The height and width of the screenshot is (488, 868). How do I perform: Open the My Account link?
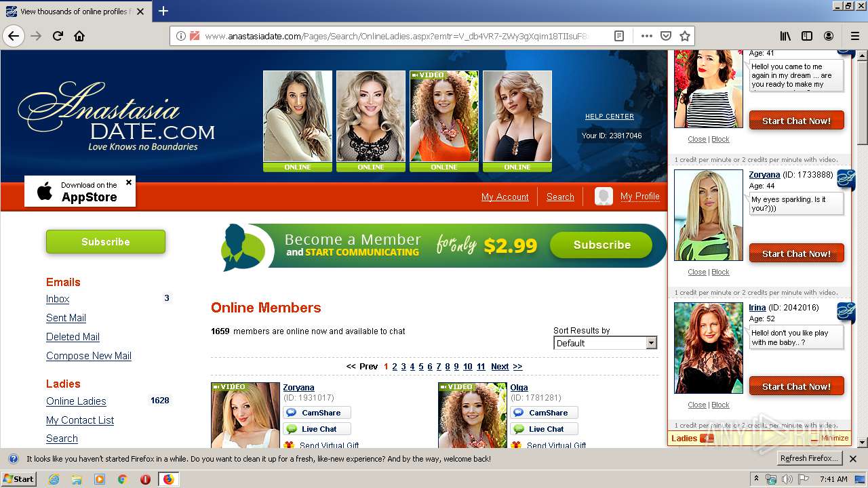click(505, 197)
